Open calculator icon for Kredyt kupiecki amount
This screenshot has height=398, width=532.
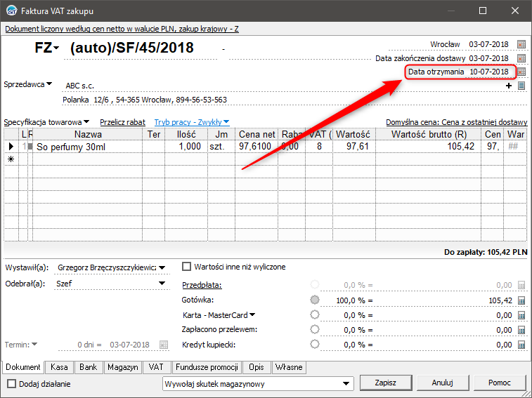click(521, 345)
